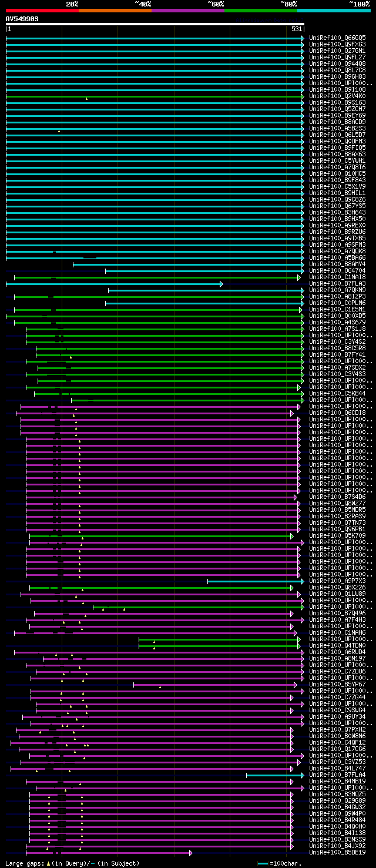Click UniRef100_A9REX0 label

click(x=337, y=225)
